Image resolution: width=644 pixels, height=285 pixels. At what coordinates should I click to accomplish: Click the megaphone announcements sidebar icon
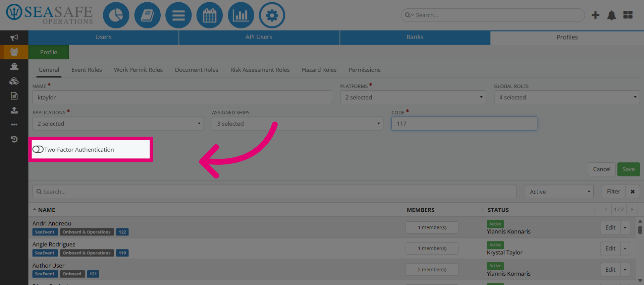point(14,38)
